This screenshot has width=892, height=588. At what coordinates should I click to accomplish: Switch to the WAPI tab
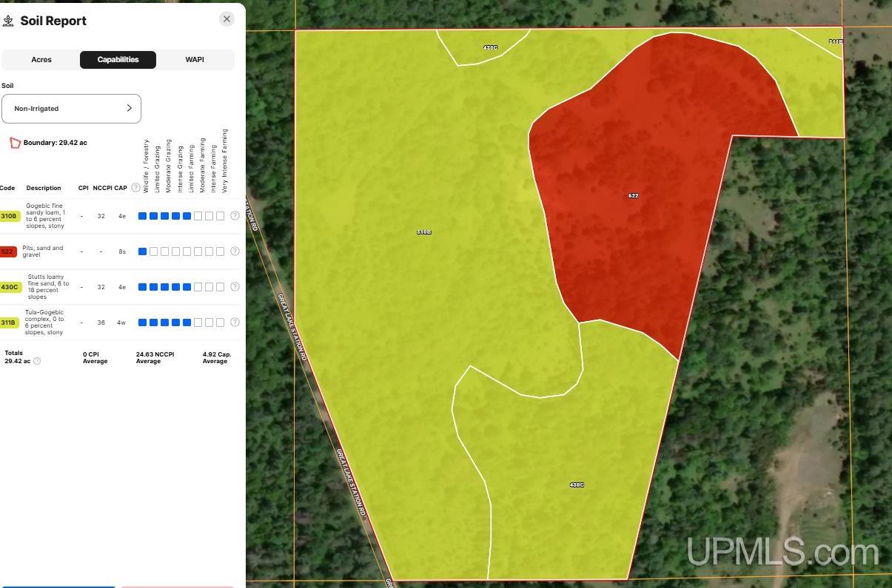[195, 60]
